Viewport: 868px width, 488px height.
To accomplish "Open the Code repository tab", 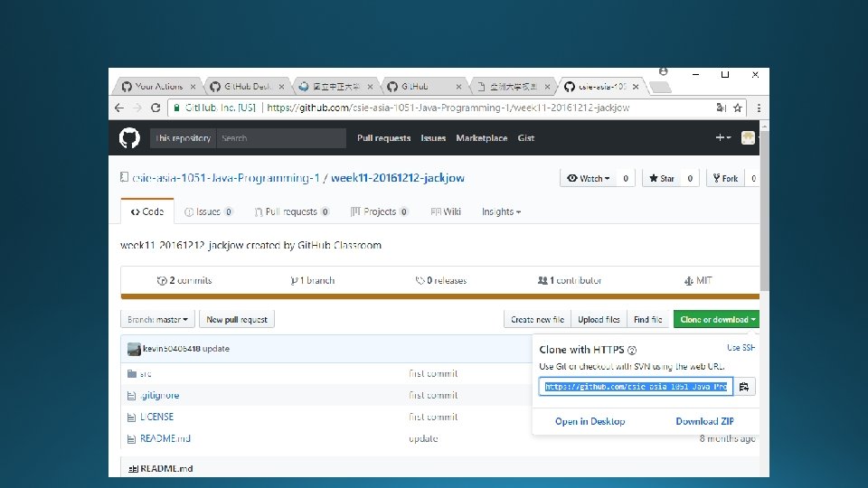I will pos(147,211).
